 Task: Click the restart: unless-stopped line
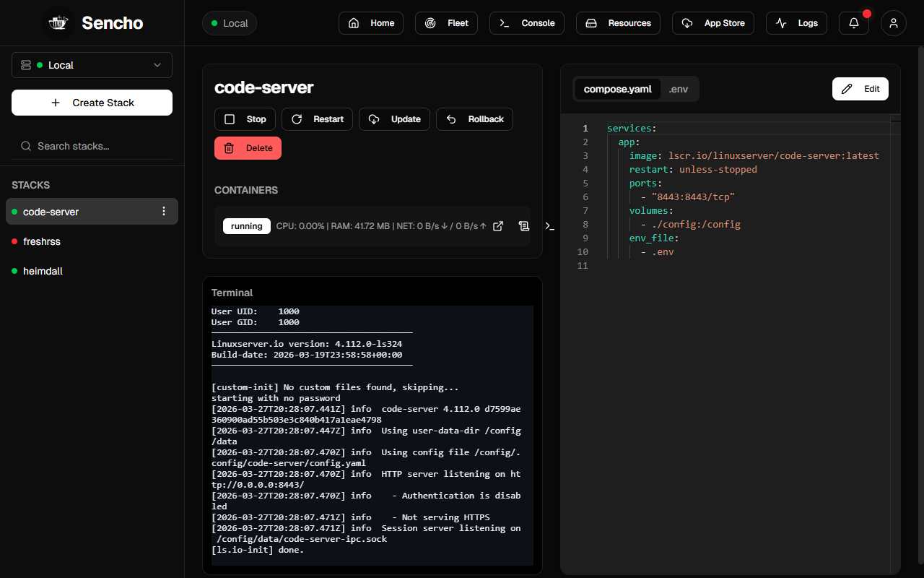[x=693, y=170]
